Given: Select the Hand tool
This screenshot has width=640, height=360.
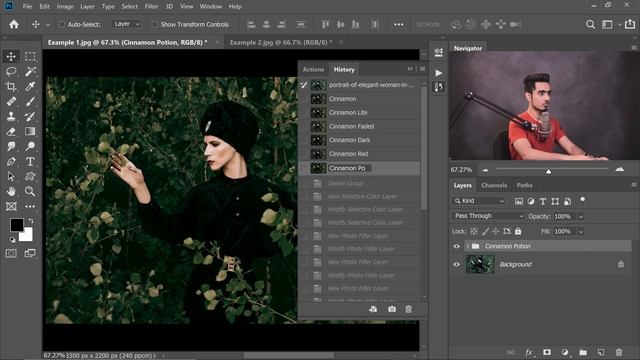Looking at the screenshot, I should [11, 191].
